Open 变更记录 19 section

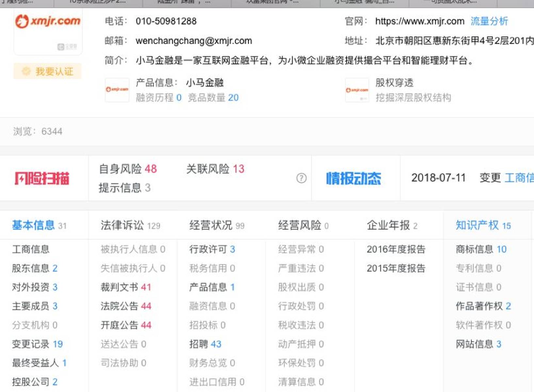(37, 344)
